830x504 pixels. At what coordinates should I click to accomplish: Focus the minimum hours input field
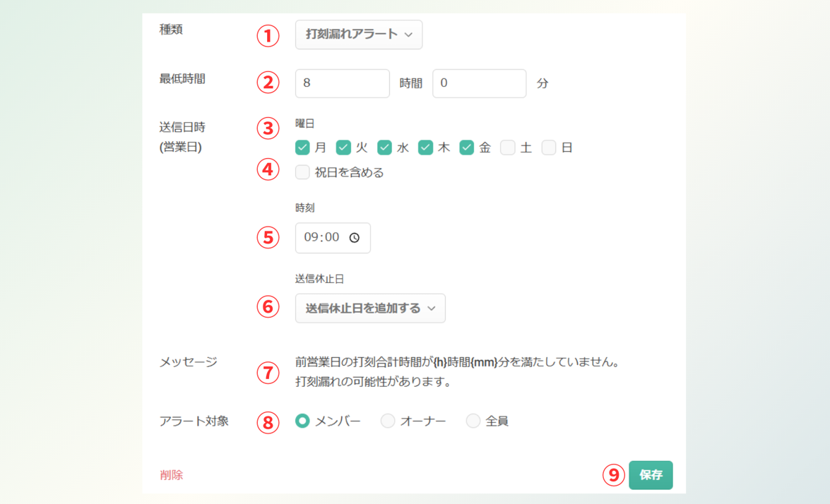point(342,83)
